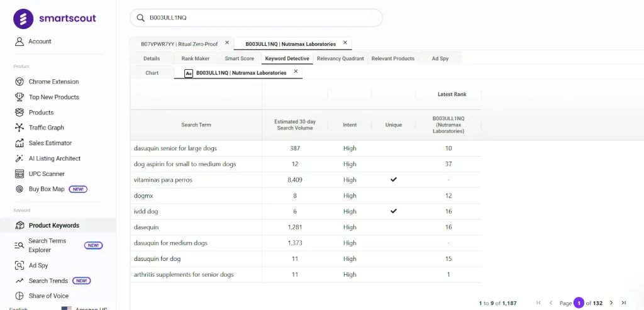The width and height of the screenshot is (644, 310).
Task: Click the magnifier icon in search bar
Action: click(x=140, y=18)
